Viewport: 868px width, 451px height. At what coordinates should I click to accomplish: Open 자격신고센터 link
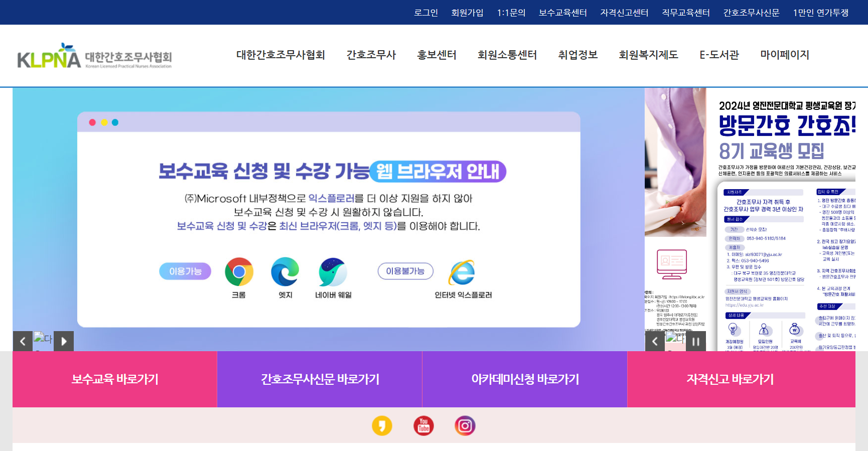coord(624,13)
